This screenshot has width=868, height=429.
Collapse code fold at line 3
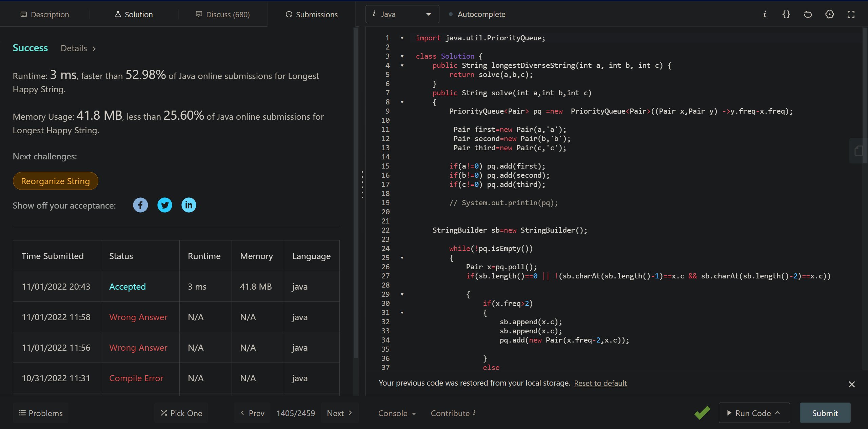(402, 56)
